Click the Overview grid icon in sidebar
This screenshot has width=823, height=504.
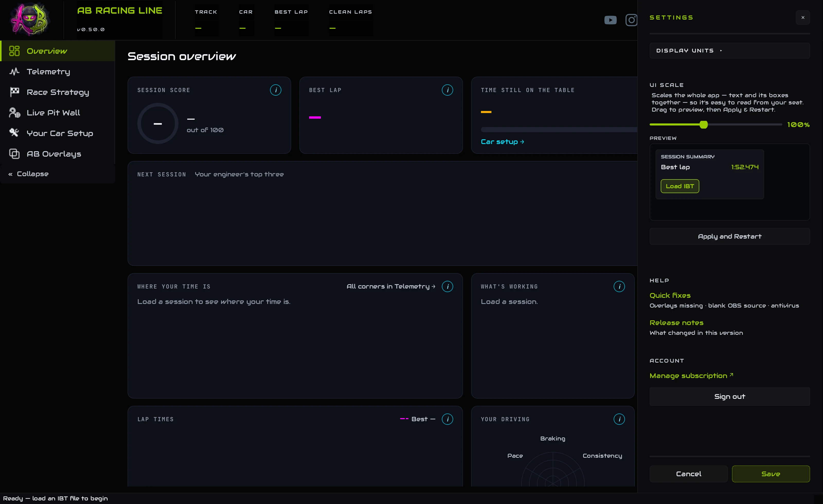tap(14, 51)
